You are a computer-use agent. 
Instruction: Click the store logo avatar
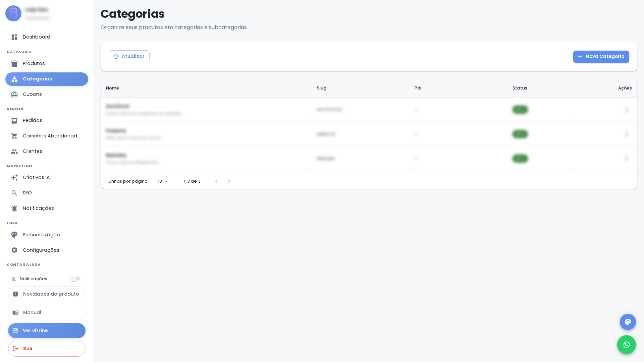[13, 13]
